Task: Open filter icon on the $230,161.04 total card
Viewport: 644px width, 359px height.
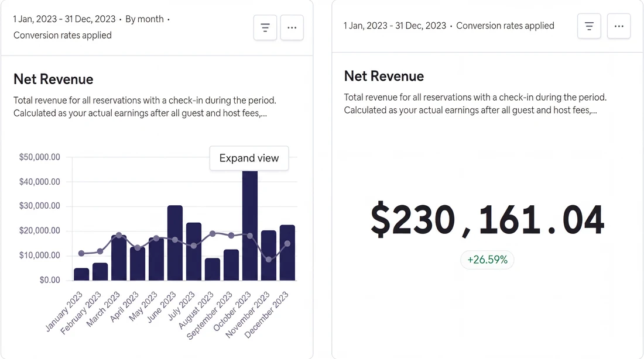Action: 589,26
